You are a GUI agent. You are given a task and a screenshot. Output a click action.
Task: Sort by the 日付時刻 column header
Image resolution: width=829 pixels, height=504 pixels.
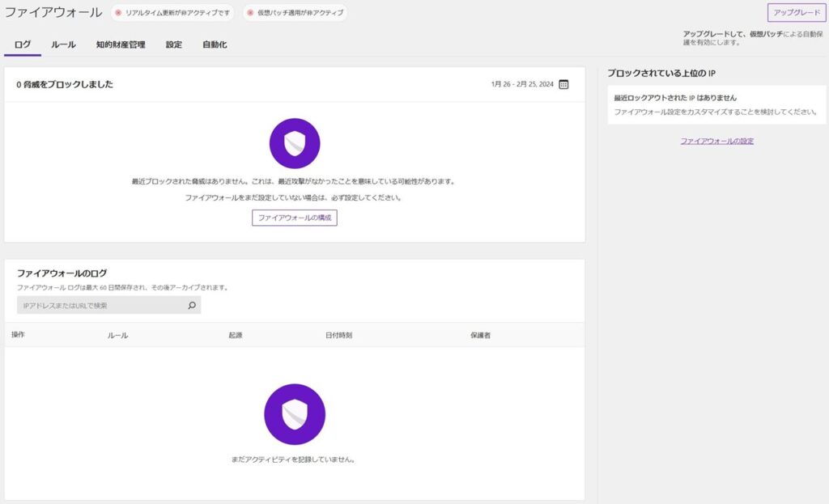click(338, 335)
